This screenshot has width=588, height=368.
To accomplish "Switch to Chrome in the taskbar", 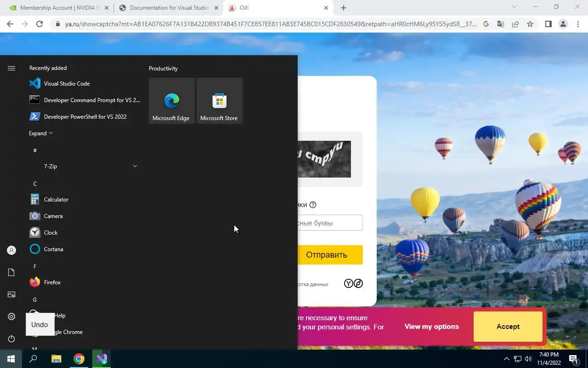I will point(79,359).
